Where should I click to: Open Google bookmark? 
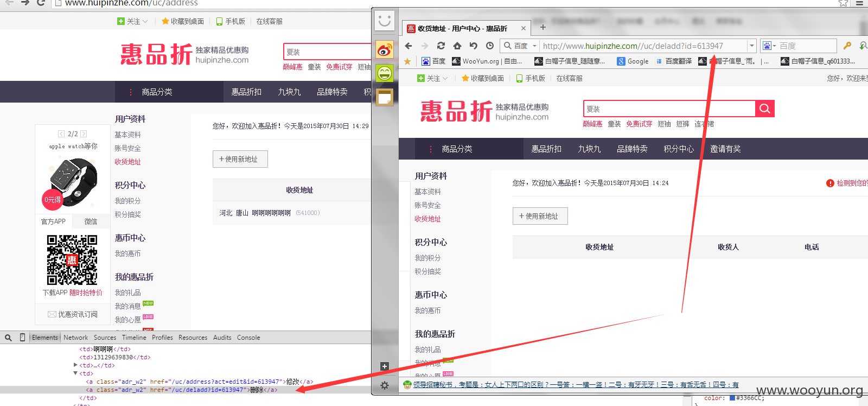coord(633,61)
